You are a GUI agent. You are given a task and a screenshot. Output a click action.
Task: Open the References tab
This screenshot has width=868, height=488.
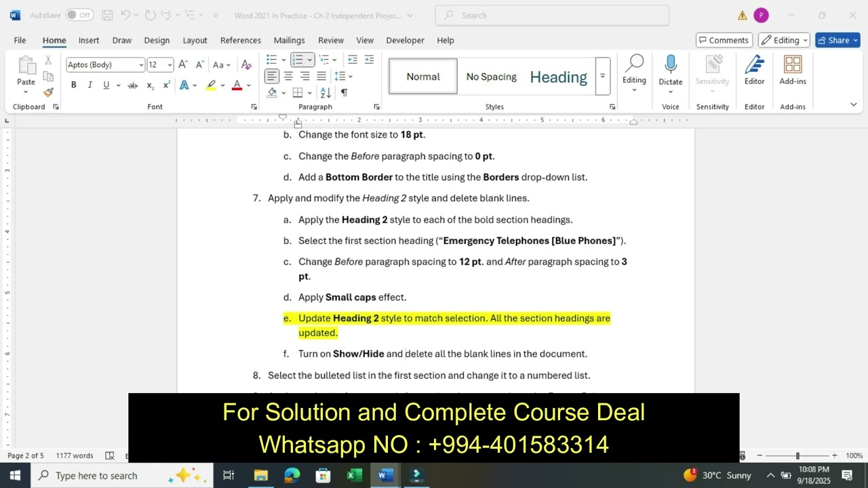(x=240, y=40)
